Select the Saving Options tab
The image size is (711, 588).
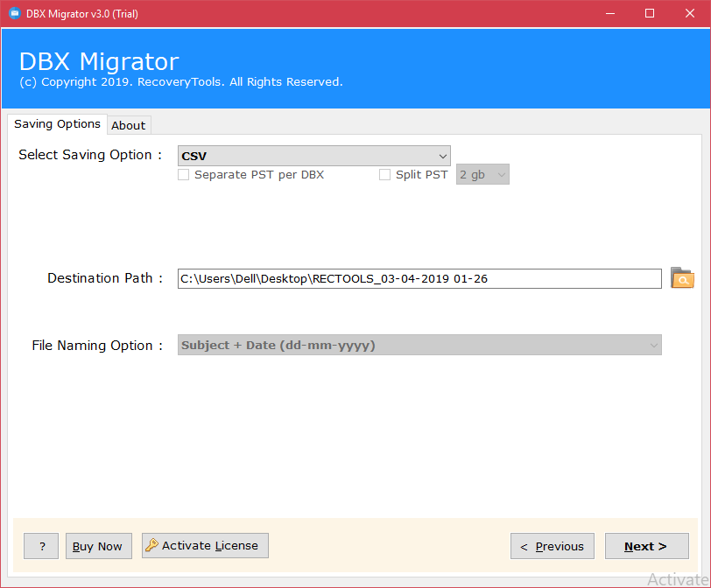coord(57,124)
